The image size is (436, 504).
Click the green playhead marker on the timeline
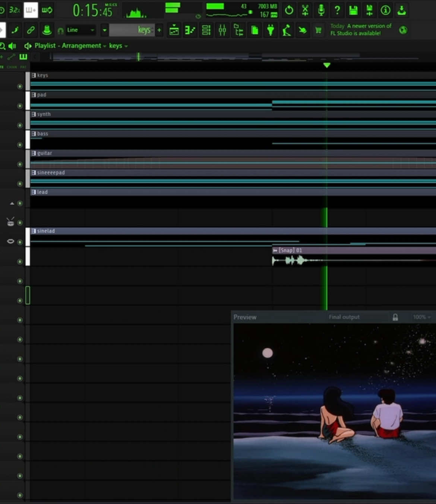click(x=327, y=65)
